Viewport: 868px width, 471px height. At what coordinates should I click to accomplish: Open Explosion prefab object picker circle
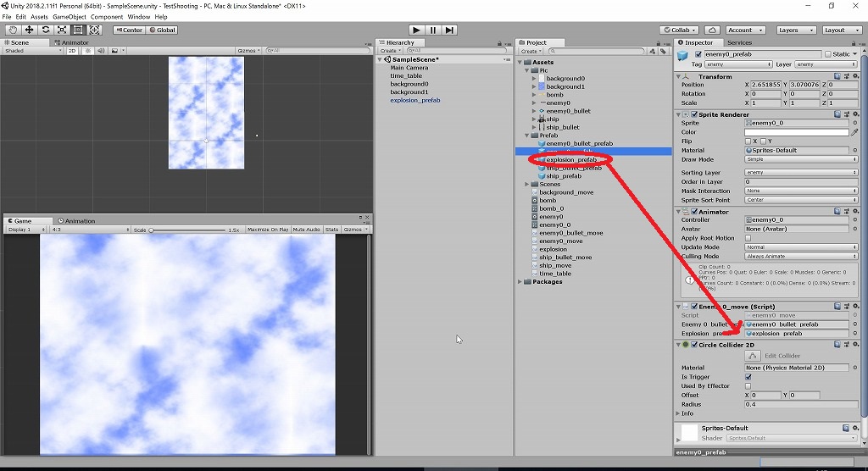coord(855,333)
